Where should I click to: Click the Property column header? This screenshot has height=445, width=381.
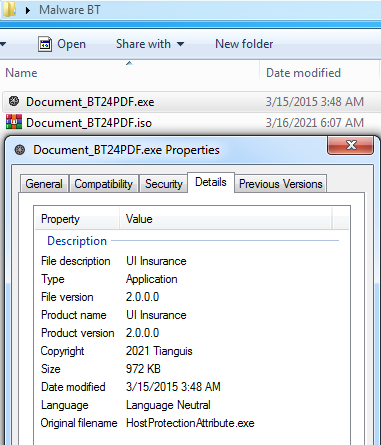pyautogui.click(x=77, y=219)
